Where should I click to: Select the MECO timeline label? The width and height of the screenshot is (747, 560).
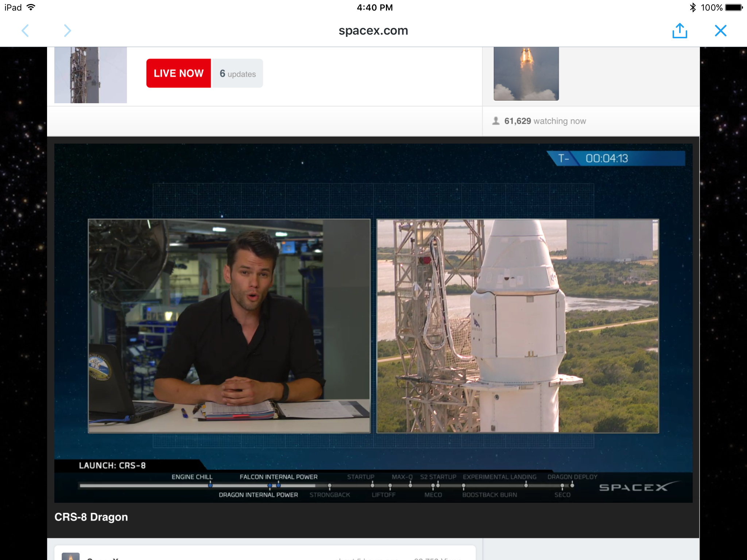pyautogui.click(x=433, y=495)
